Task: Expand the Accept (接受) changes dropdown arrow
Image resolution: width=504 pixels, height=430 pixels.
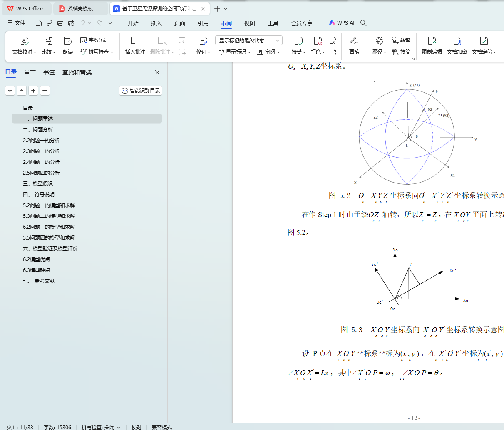Action: (304, 52)
